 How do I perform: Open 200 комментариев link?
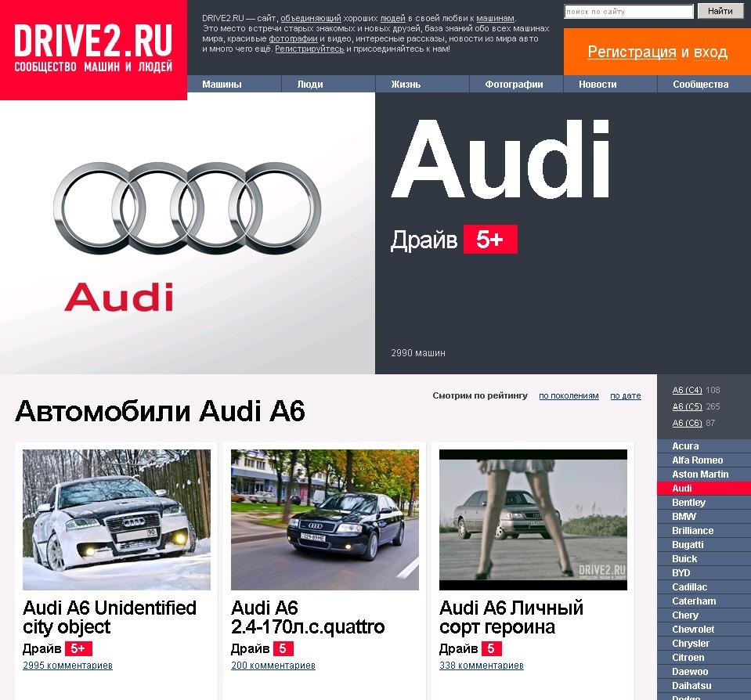[273, 666]
